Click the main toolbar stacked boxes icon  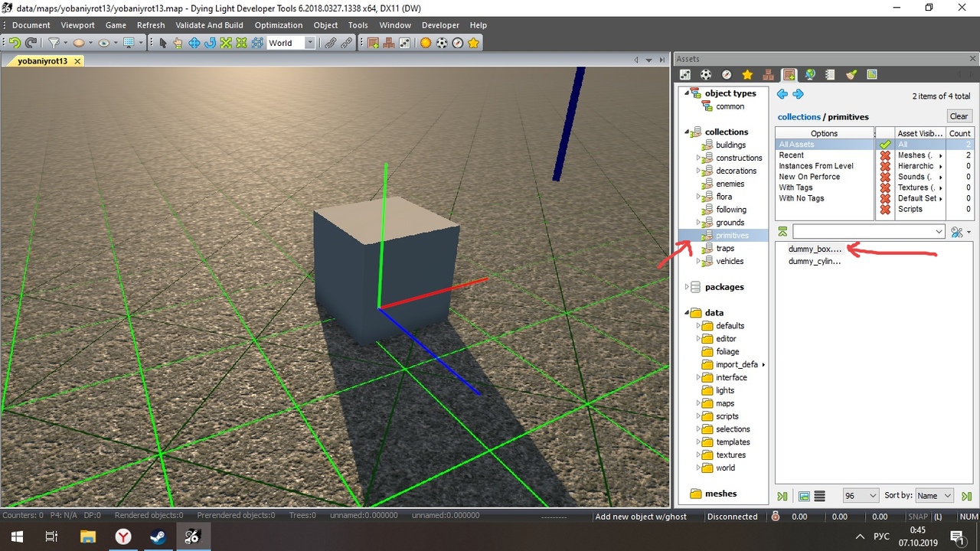(x=389, y=43)
